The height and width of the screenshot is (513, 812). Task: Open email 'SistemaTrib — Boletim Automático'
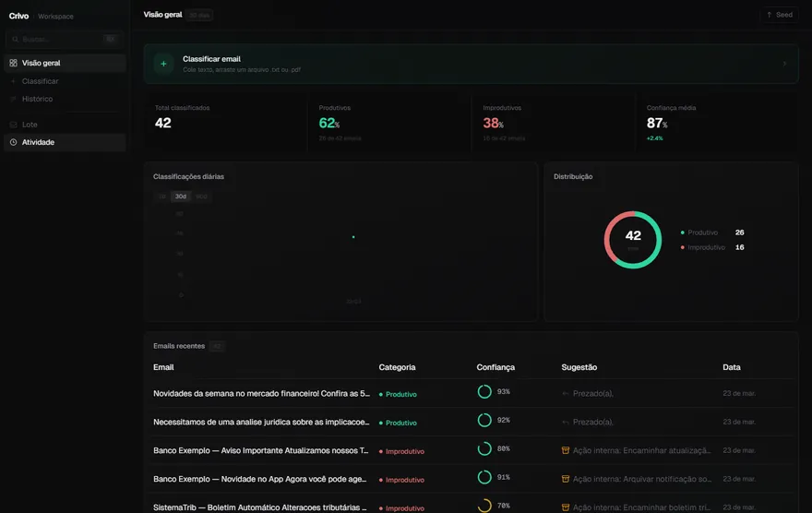260,507
